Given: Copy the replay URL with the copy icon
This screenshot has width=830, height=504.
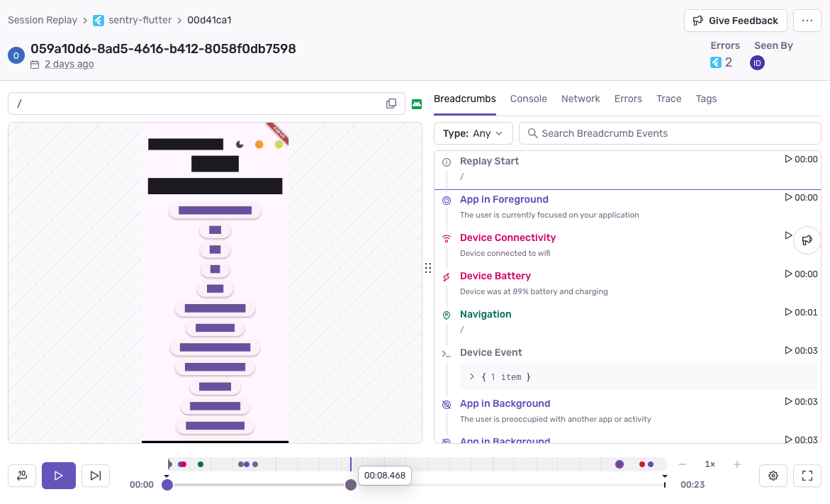Looking at the screenshot, I should pyautogui.click(x=391, y=103).
